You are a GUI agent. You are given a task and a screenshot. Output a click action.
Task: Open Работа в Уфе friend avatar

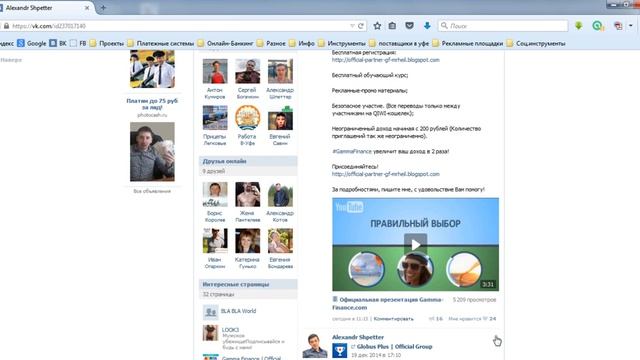[x=247, y=118]
